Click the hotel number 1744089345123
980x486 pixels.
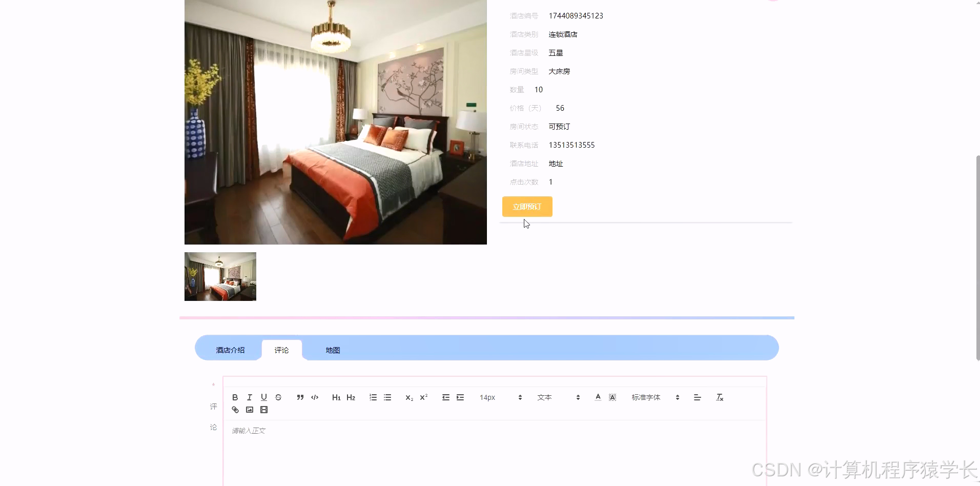tap(576, 16)
